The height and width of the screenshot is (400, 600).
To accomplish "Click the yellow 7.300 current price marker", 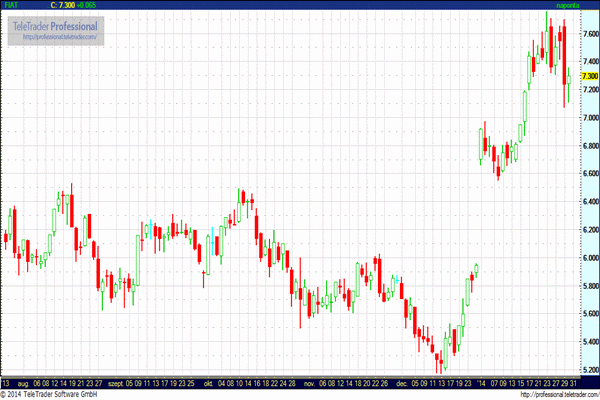I will [x=590, y=76].
